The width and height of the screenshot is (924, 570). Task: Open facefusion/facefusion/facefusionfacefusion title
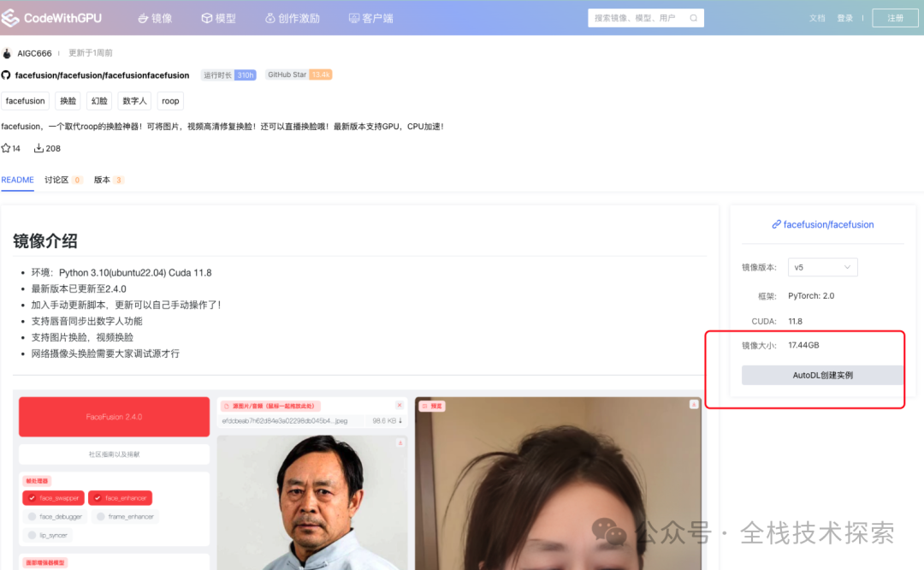[x=102, y=75]
